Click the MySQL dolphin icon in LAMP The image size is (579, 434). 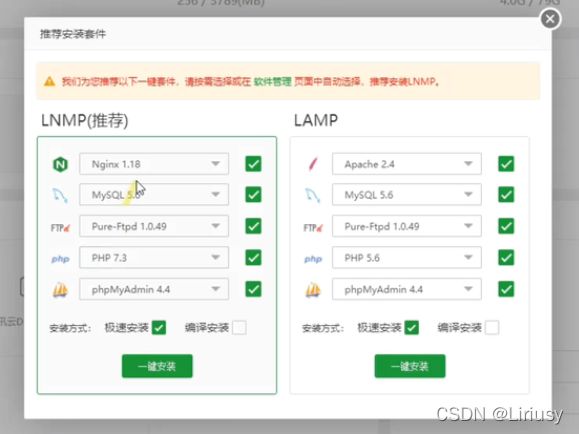(313, 195)
